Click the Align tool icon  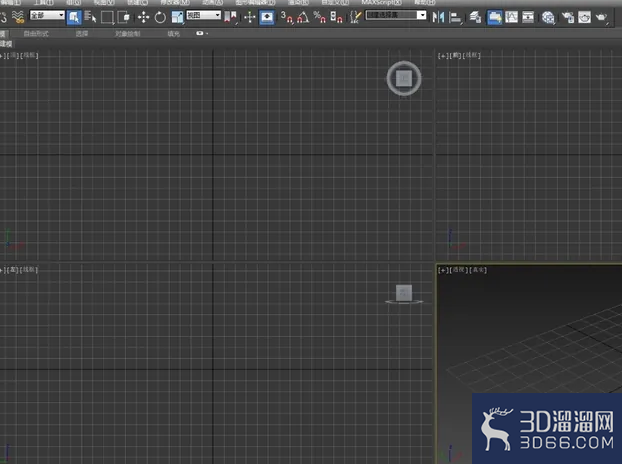click(x=456, y=18)
